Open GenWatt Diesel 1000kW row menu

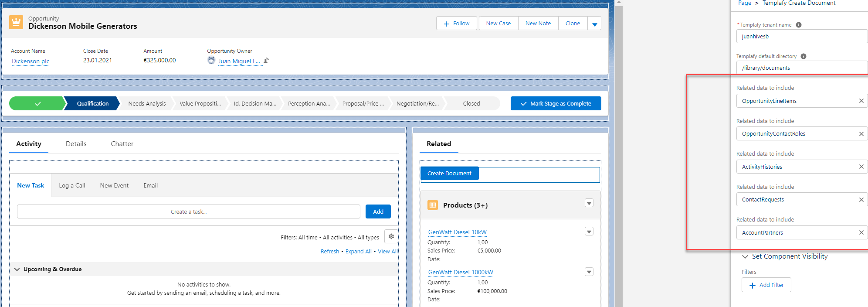point(589,272)
